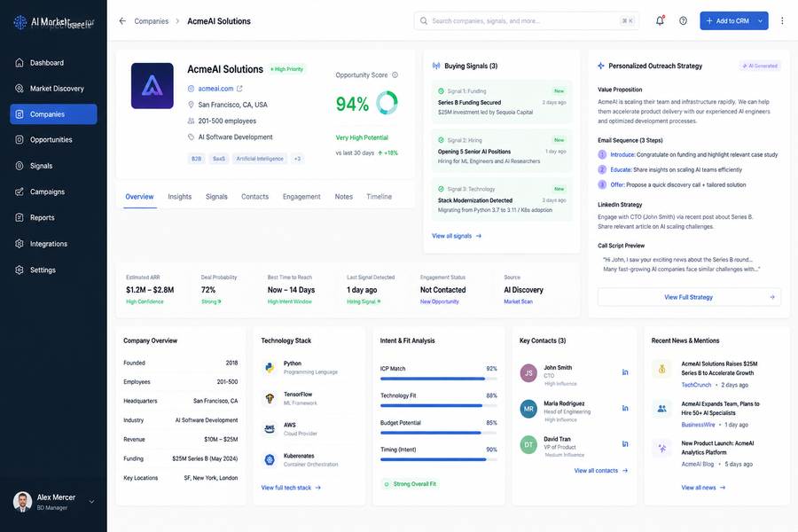
Task: Open the three-dot more options menu
Action: (782, 21)
